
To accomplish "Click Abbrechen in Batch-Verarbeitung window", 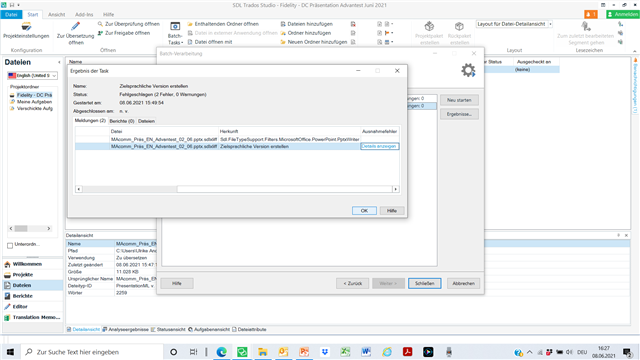I will tap(463, 283).
